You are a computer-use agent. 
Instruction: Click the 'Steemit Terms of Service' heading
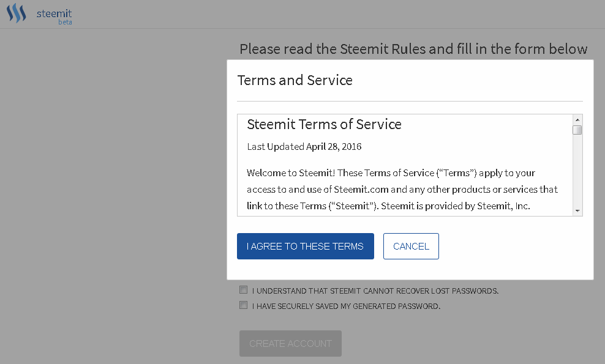pos(324,124)
